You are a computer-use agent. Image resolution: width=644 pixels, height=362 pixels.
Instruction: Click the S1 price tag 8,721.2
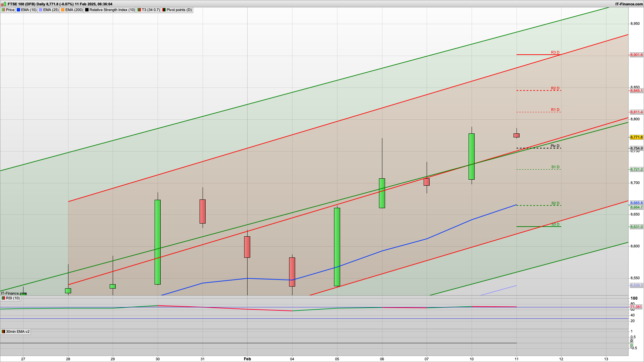(x=636, y=169)
